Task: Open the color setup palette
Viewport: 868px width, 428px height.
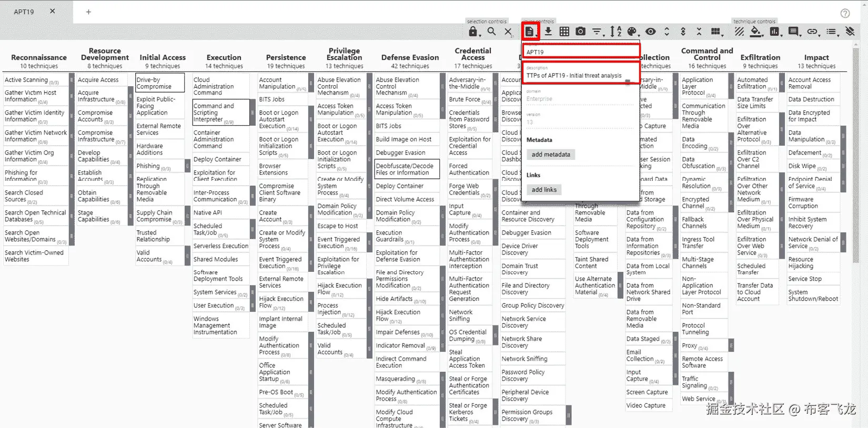Action: (x=633, y=32)
